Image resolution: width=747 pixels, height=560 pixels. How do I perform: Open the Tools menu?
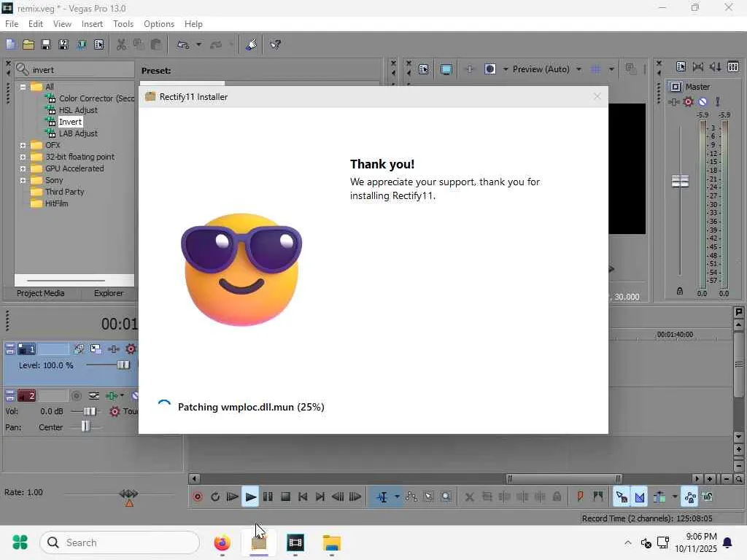pos(123,24)
